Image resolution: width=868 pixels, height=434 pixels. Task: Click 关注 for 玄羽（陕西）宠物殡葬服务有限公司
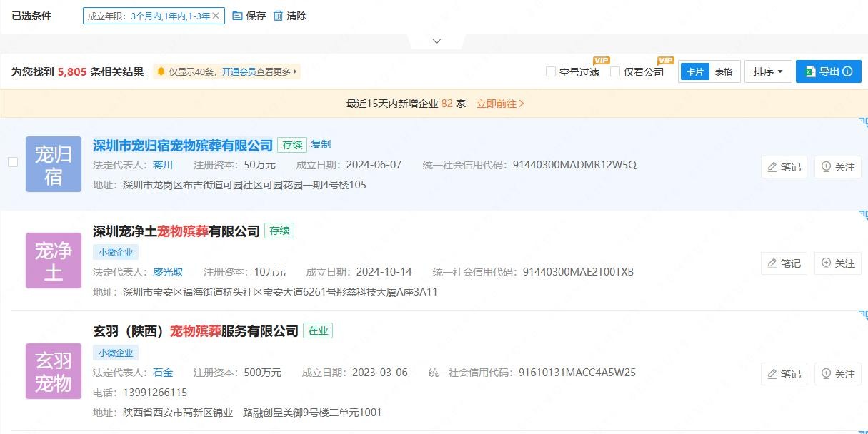click(837, 374)
